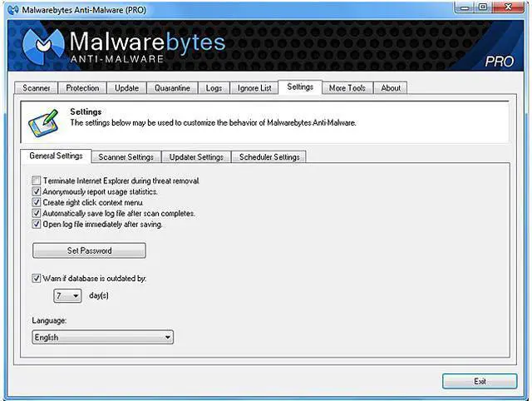This screenshot has width=532, height=401.
Task: Click settings description text about customizing behavior
Action: (x=213, y=122)
